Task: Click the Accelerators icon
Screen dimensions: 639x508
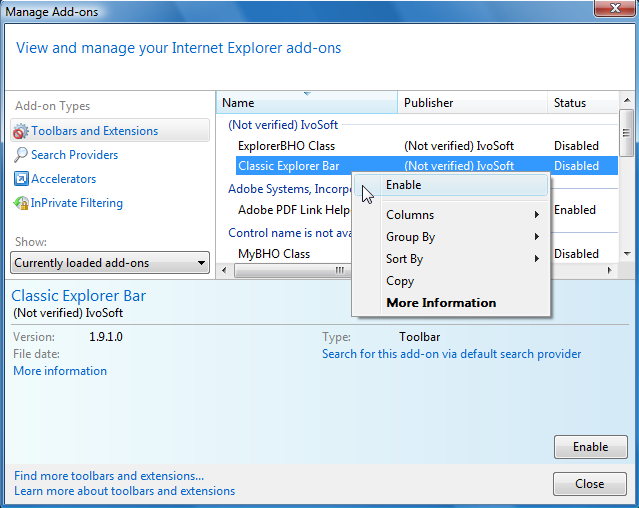Action: pos(21,179)
